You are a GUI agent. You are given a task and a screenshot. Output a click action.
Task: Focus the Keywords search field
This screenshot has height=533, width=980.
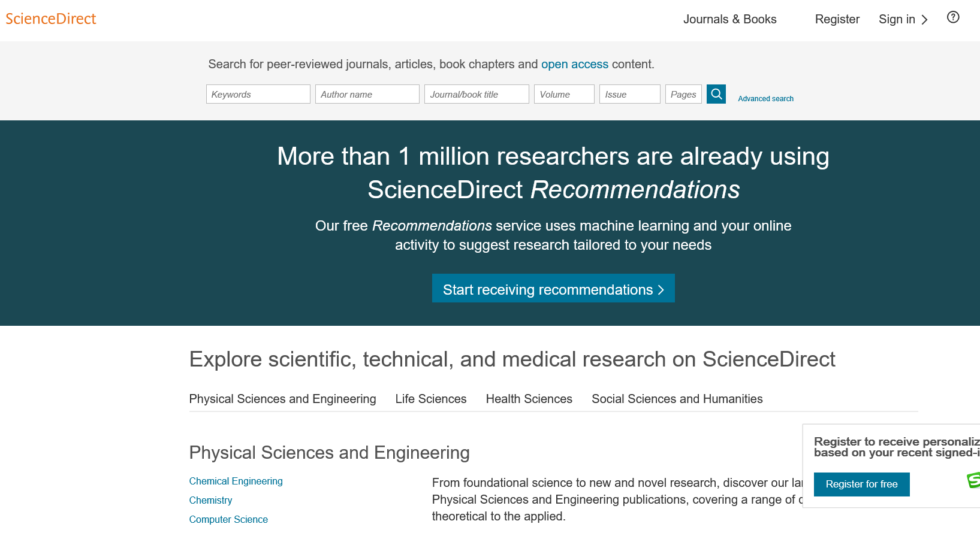[x=258, y=94]
